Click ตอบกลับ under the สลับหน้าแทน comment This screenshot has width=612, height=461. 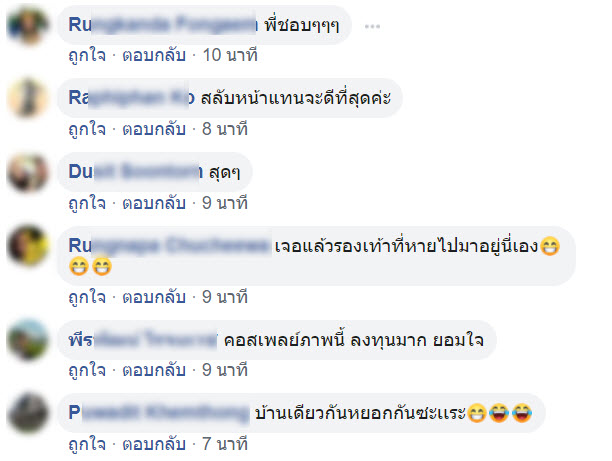click(x=154, y=129)
